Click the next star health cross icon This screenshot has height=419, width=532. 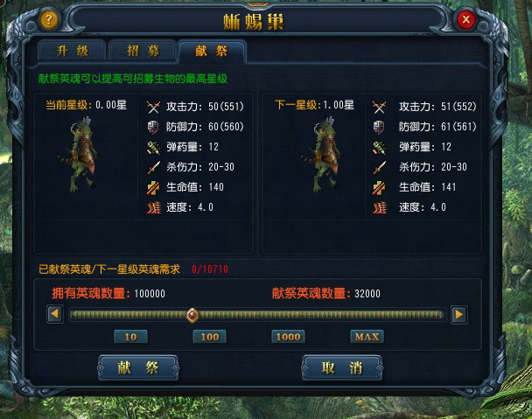point(379,187)
